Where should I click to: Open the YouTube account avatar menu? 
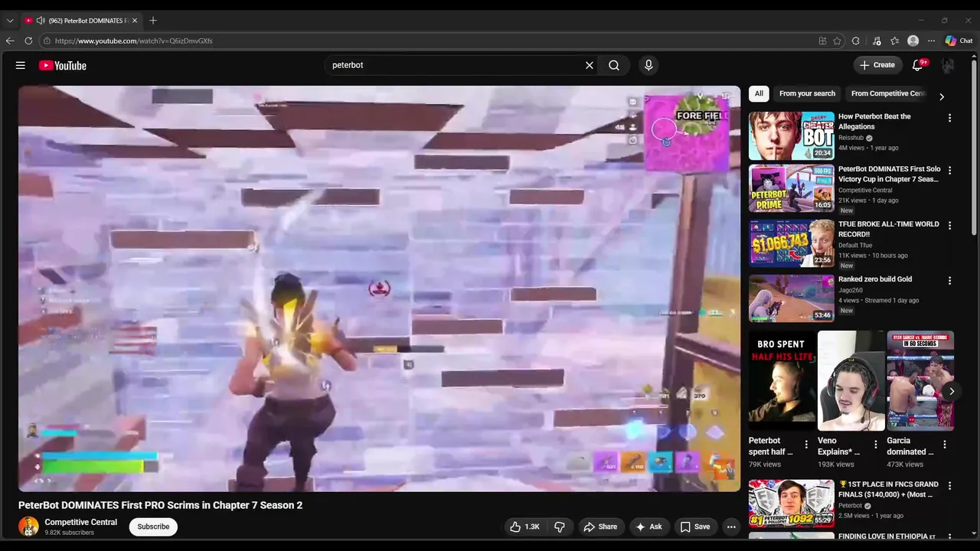948,65
